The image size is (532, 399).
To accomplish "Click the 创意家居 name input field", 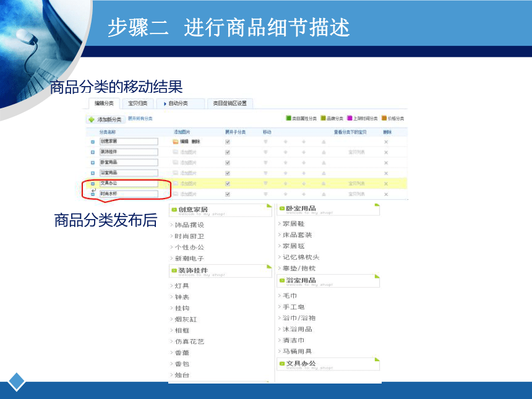I will pyautogui.click(x=129, y=142).
